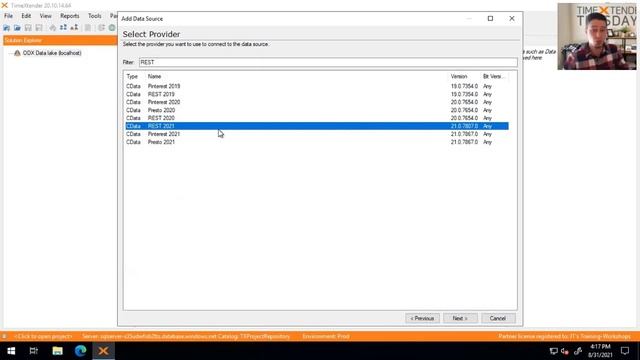Select the Pinterest 2019 provider row
The image size is (640, 360).
[317, 86]
